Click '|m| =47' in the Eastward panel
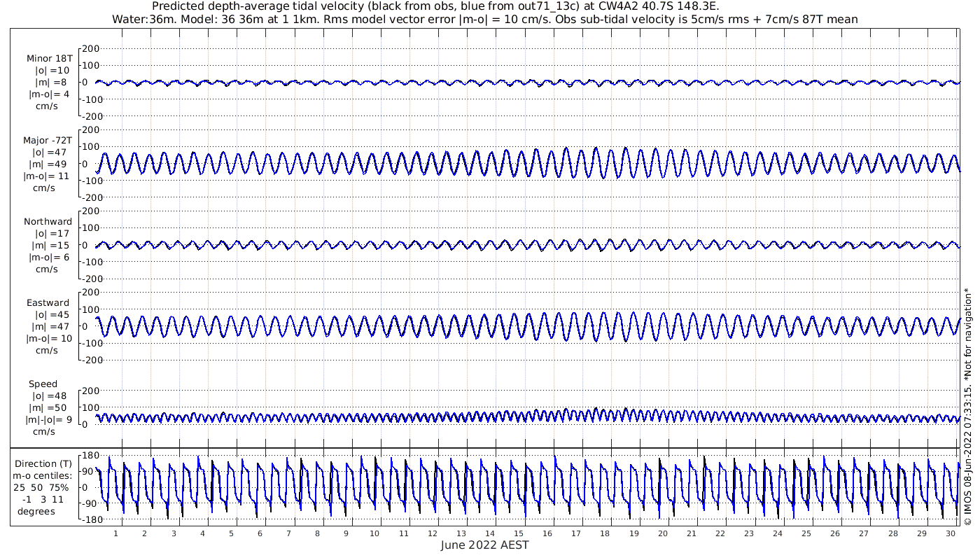The width and height of the screenshot is (980, 560). 51,327
